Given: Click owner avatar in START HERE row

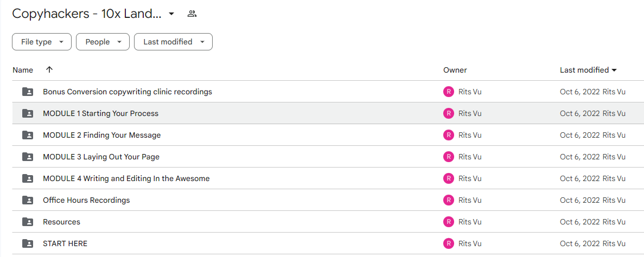Looking at the screenshot, I should coord(449,244).
